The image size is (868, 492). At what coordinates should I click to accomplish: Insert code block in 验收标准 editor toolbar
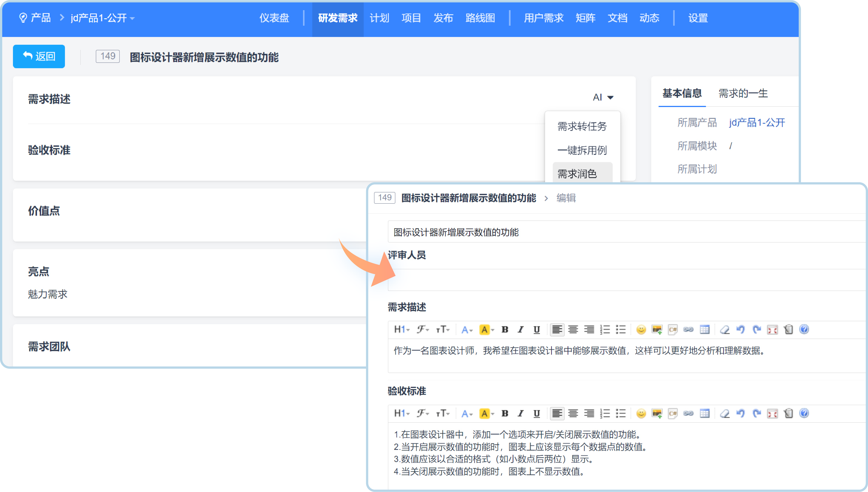pos(673,413)
